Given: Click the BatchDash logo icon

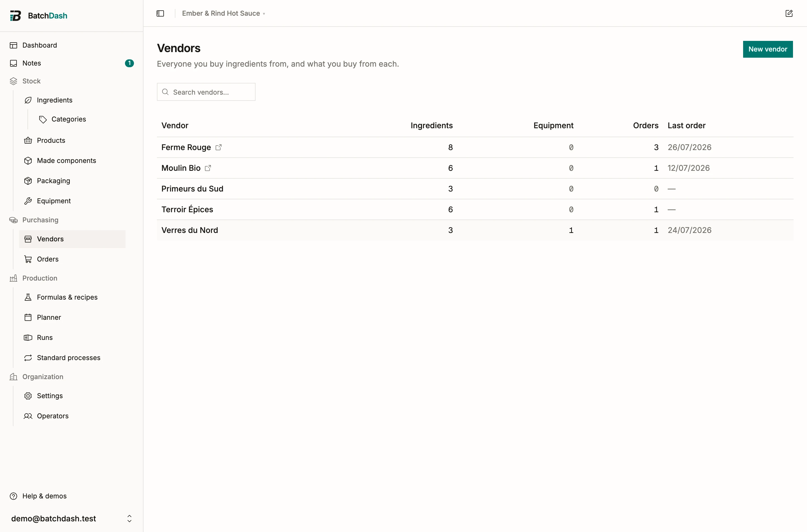Looking at the screenshot, I should click(15, 16).
